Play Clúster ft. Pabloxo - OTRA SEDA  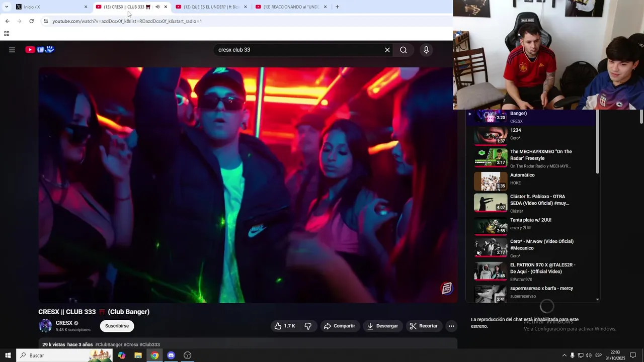(531, 203)
